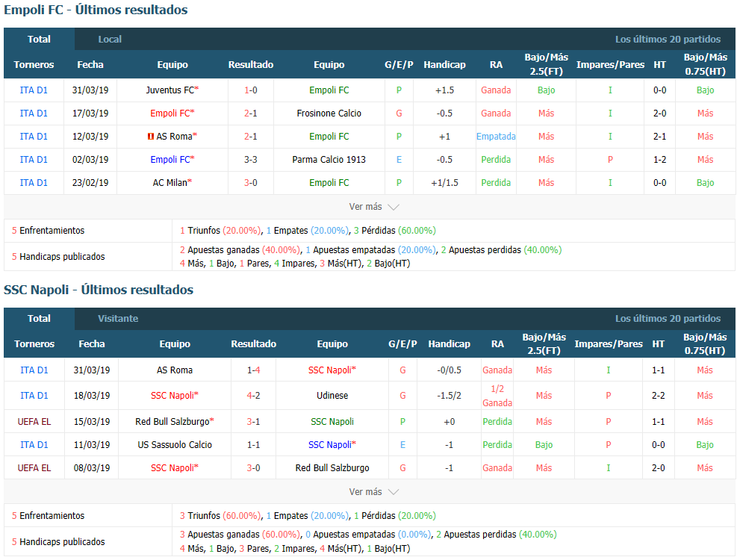The height and width of the screenshot is (560, 737).
Task: Click AS Roma in Napoli's 31/03/19 row
Action: point(175,370)
